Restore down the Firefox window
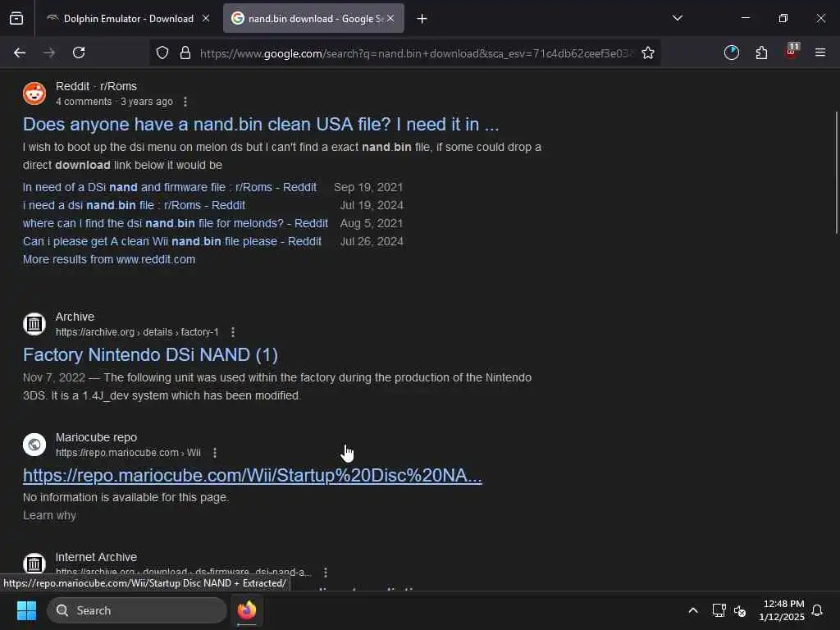840x630 pixels. pos(783,18)
